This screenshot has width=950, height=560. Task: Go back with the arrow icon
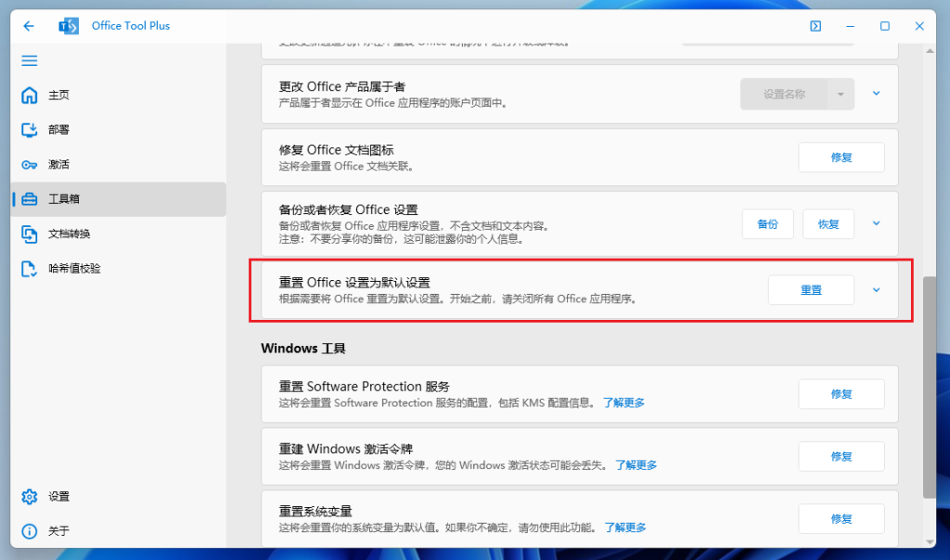(29, 26)
